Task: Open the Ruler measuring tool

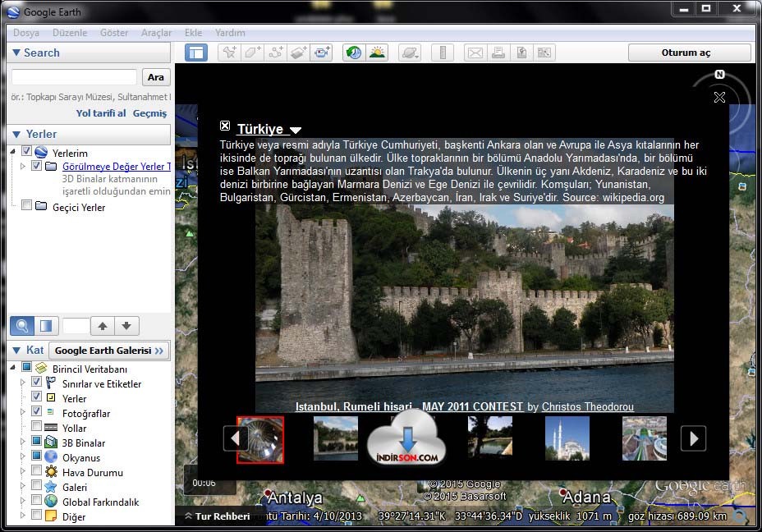Action: click(443, 53)
